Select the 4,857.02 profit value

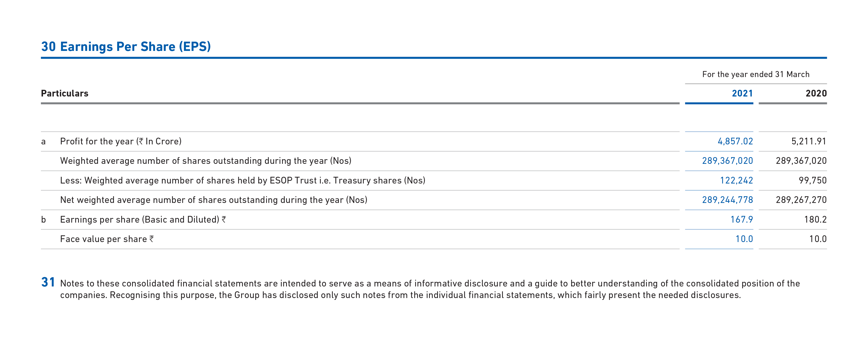click(735, 141)
